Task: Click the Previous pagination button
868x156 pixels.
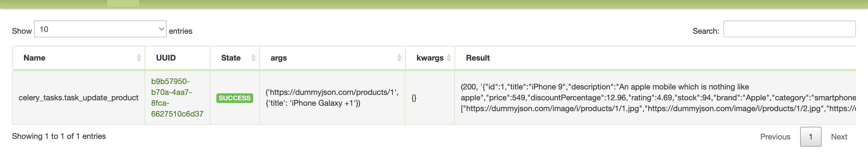Action: pos(775,137)
